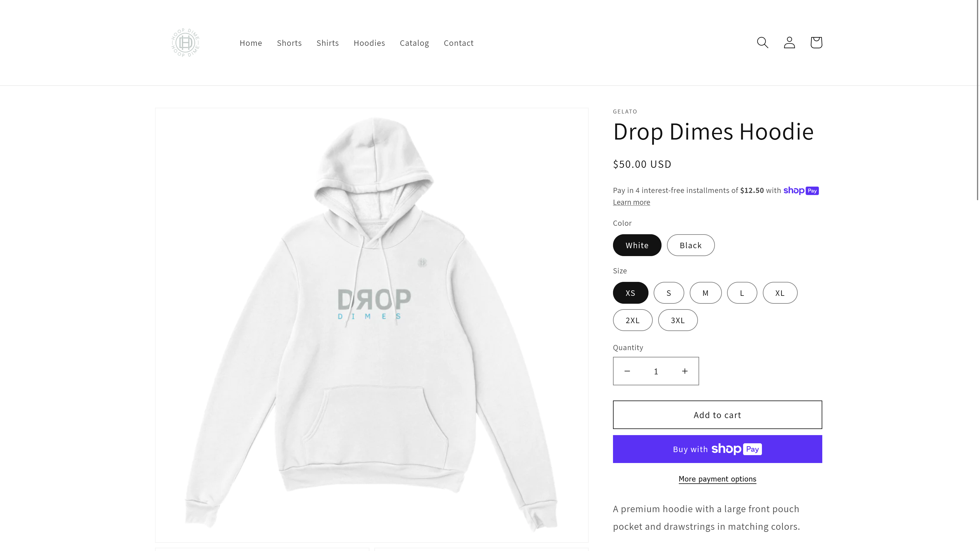Select the Black color option
The width and height of the screenshot is (980, 551).
691,245
